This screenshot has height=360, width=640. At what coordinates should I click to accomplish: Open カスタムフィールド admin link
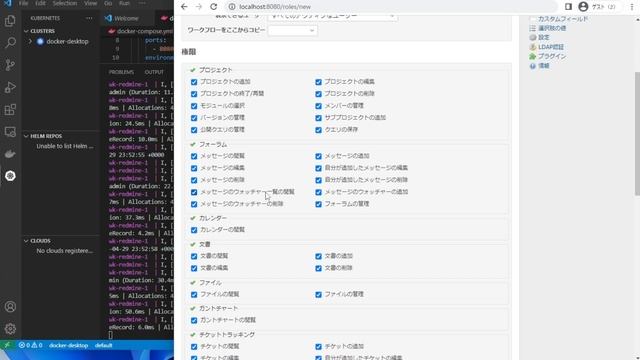563,19
